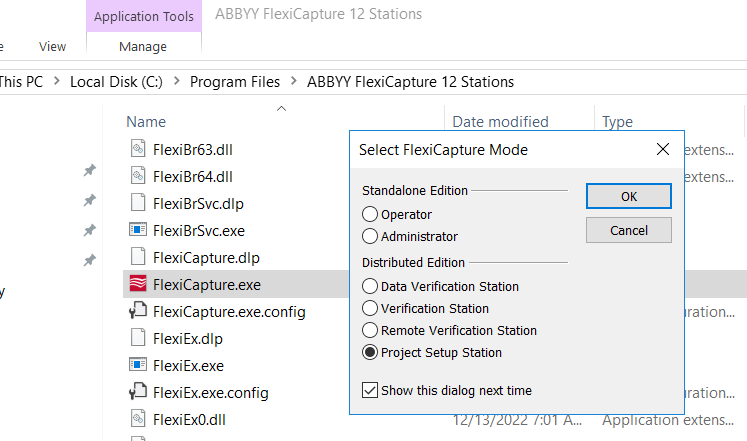This screenshot has height=441, width=747.
Task: Select Project Setup Station radio button
Action: pos(370,352)
